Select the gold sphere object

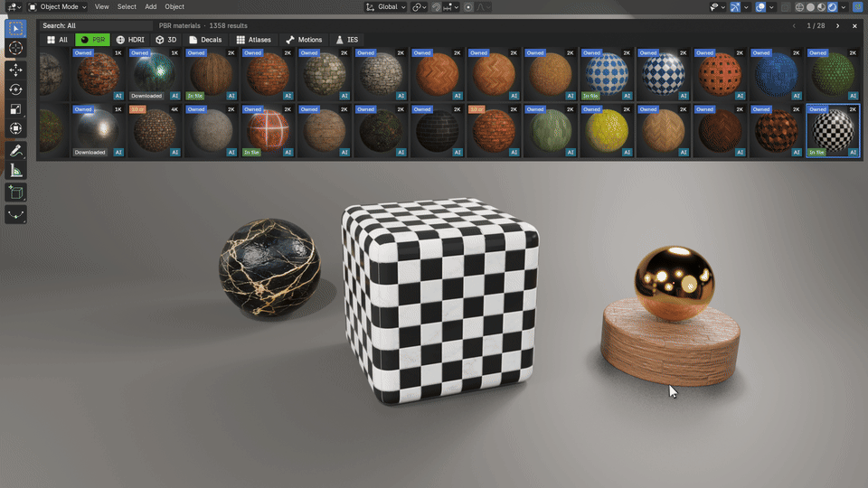coord(674,283)
